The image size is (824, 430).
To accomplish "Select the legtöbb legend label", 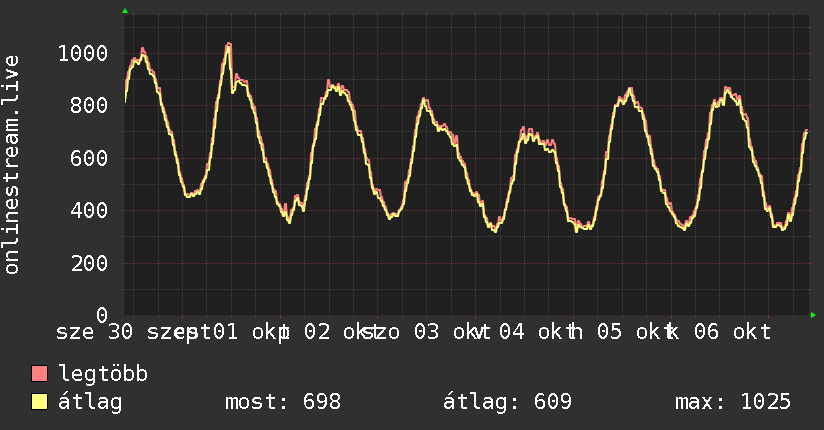I will [103, 374].
